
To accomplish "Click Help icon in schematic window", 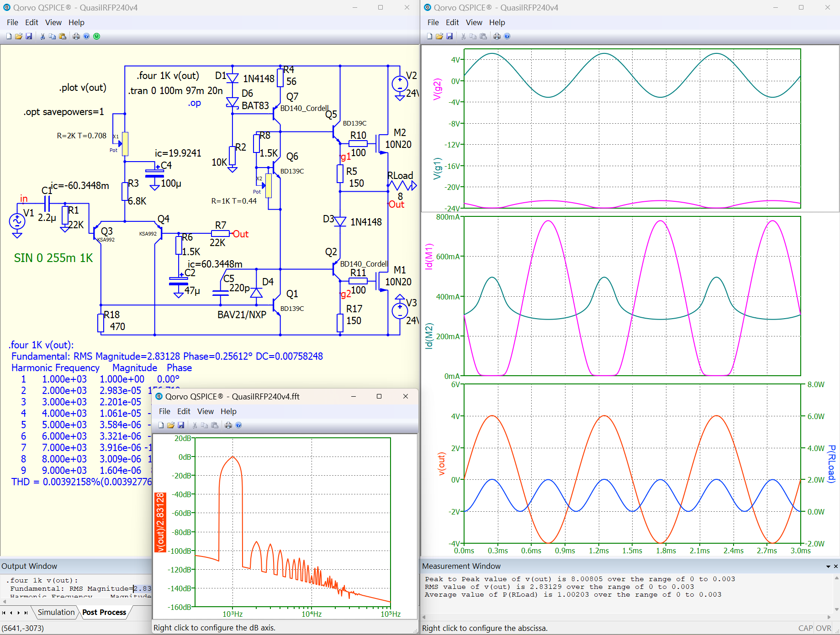I will click(86, 37).
